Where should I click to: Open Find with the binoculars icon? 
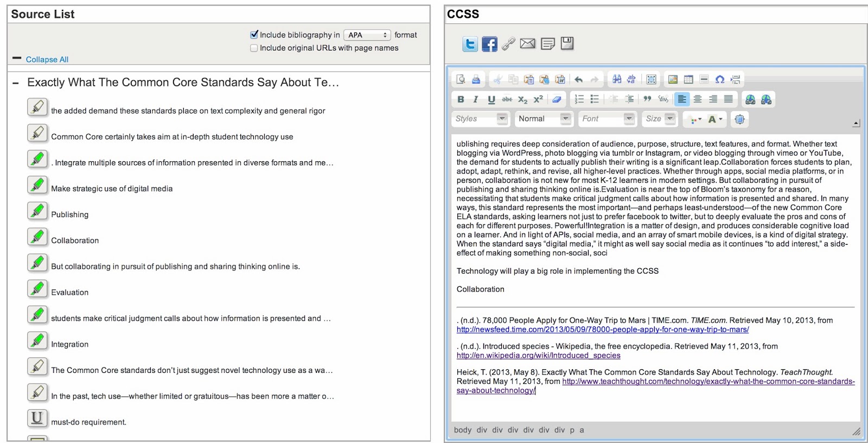(x=617, y=80)
